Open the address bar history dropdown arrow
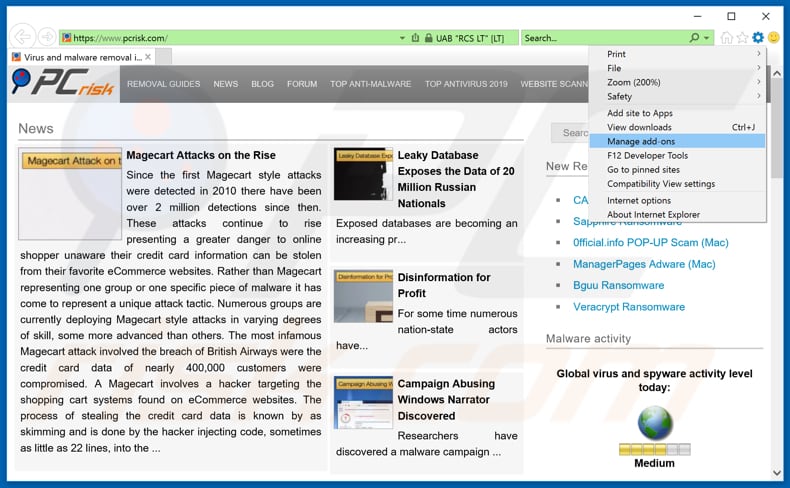The height and width of the screenshot is (488, 790). click(x=402, y=38)
